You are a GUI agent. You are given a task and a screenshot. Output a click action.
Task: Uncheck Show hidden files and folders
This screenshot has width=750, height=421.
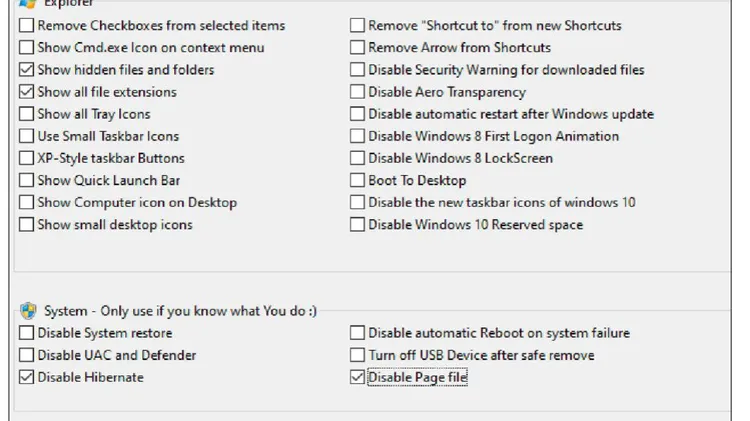pos(26,69)
